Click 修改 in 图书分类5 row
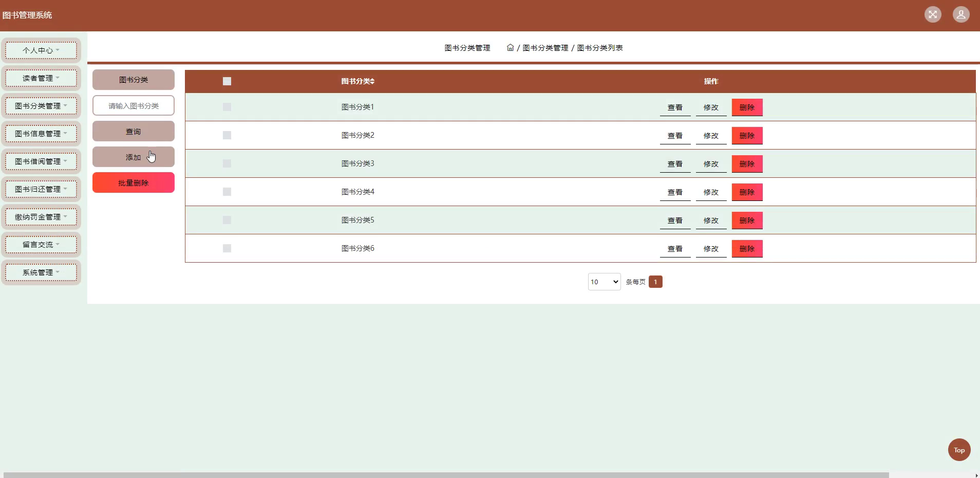The width and height of the screenshot is (980, 478). coord(711,220)
